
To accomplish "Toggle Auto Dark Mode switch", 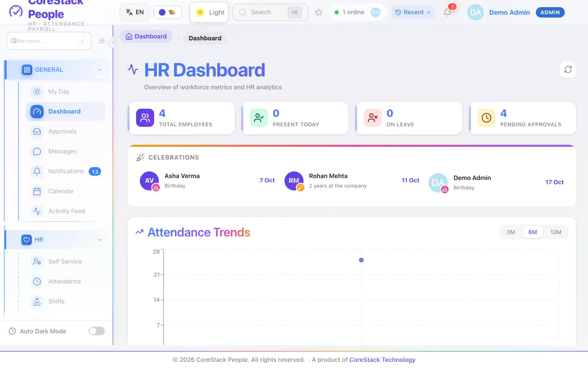I will [x=97, y=331].
